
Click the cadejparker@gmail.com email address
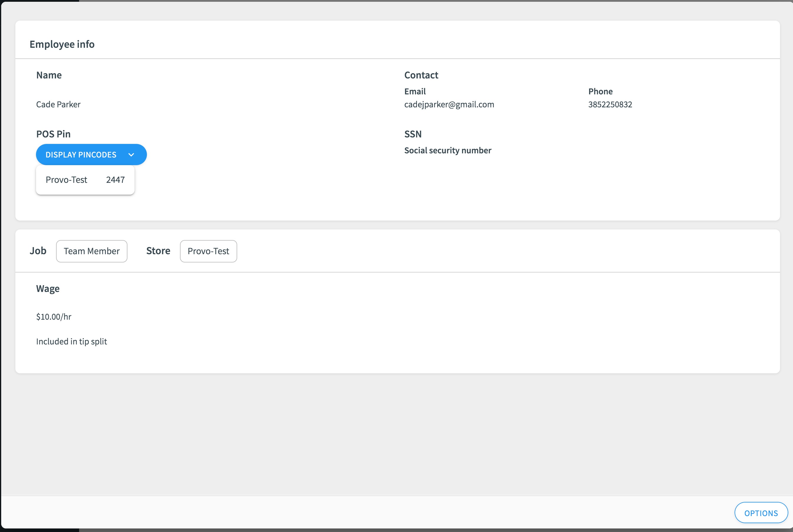tap(449, 104)
